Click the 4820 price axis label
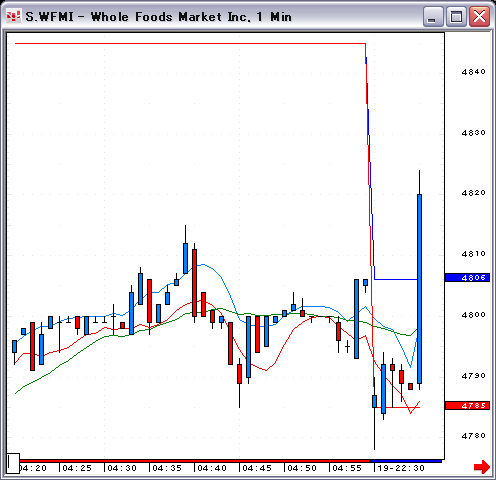Image resolution: width=496 pixels, height=480 pixels. [x=474, y=193]
